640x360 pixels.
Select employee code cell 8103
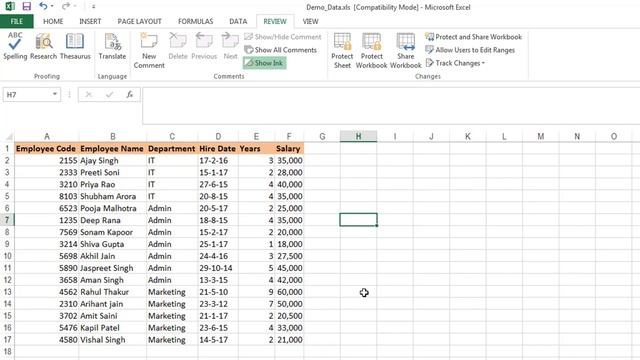pyautogui.click(x=47, y=196)
